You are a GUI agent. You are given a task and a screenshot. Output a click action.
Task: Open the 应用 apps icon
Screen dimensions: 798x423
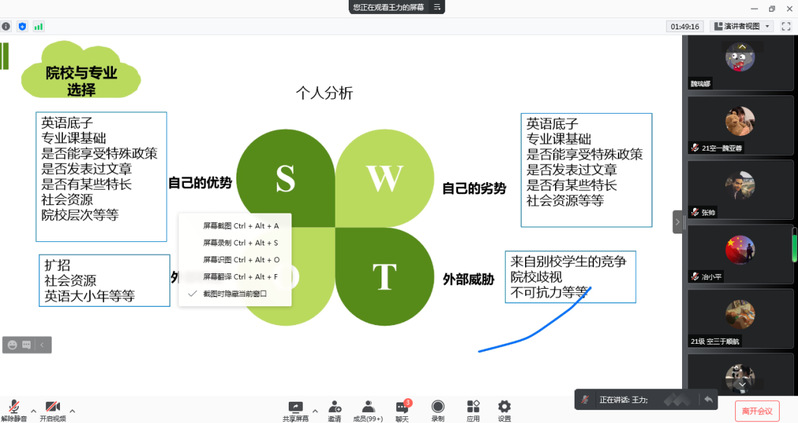click(473, 406)
